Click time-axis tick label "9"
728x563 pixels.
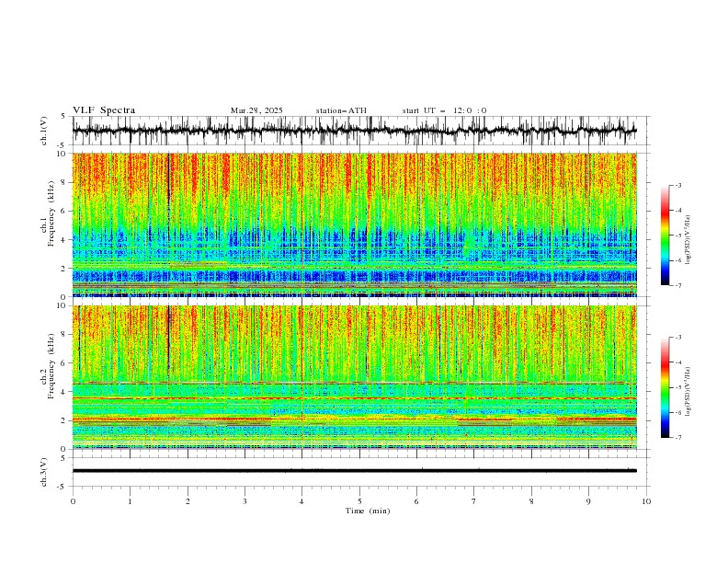(589, 501)
